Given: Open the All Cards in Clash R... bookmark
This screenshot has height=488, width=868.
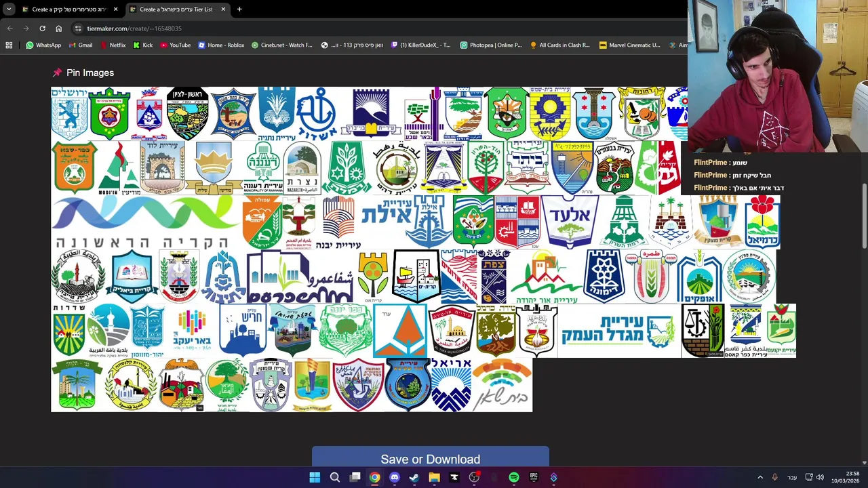Looking at the screenshot, I should point(560,45).
